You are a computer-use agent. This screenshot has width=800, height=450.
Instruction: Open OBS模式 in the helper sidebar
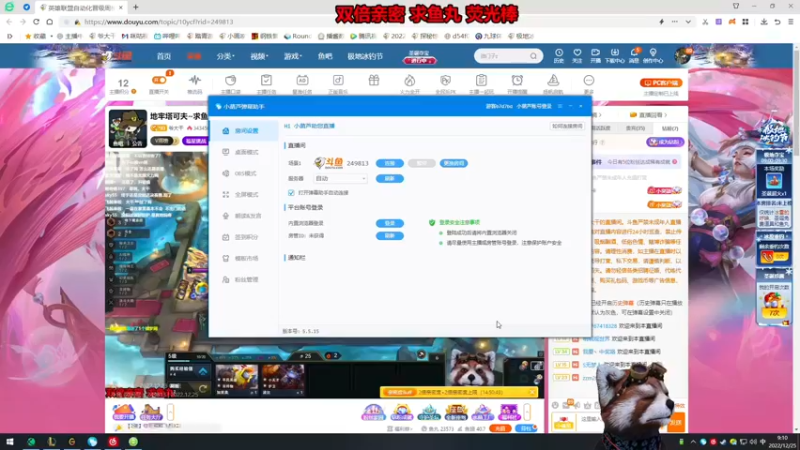[x=244, y=173]
